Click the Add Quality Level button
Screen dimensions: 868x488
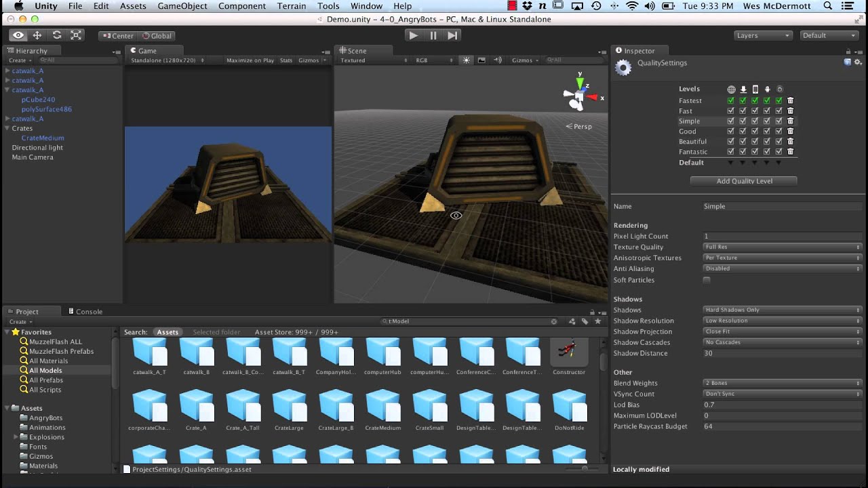(x=744, y=181)
